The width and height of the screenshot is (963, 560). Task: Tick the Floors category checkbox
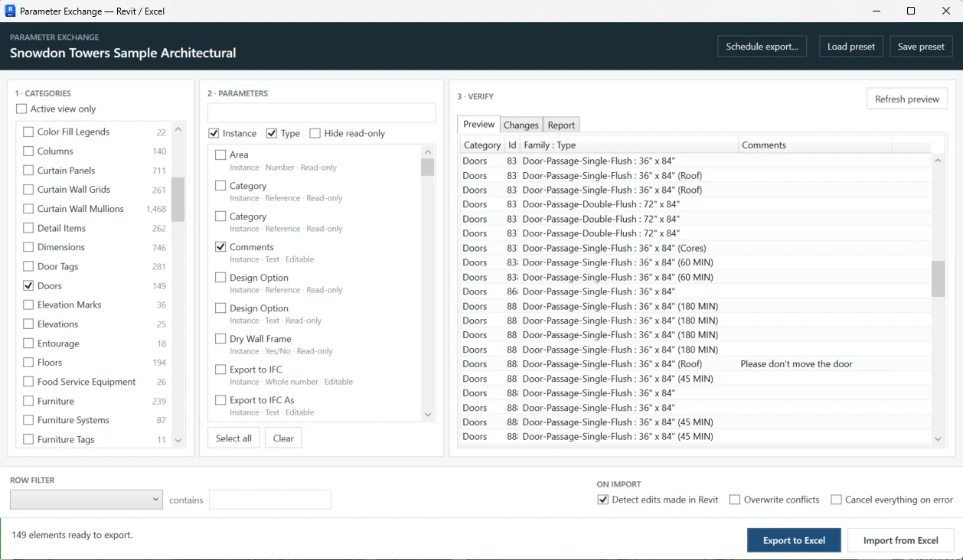28,363
